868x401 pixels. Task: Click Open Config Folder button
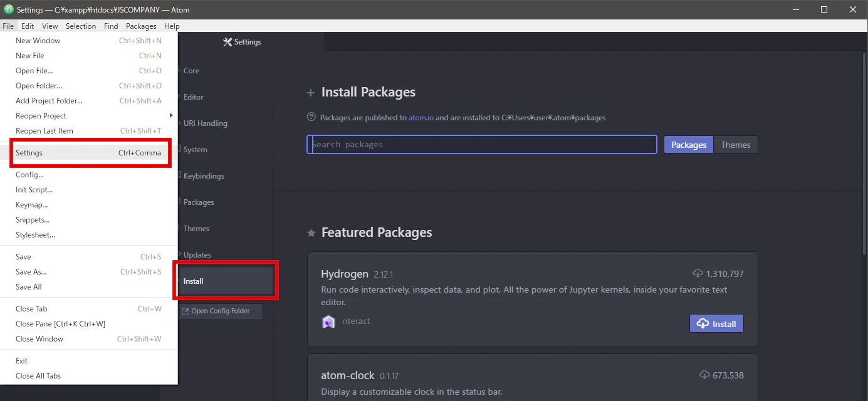pyautogui.click(x=220, y=311)
